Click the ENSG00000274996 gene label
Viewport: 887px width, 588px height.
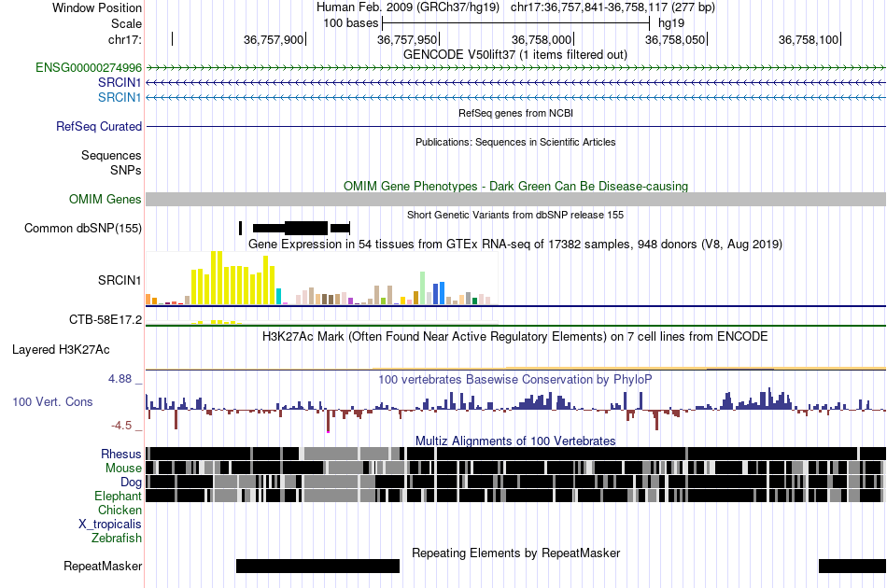pyautogui.click(x=89, y=68)
